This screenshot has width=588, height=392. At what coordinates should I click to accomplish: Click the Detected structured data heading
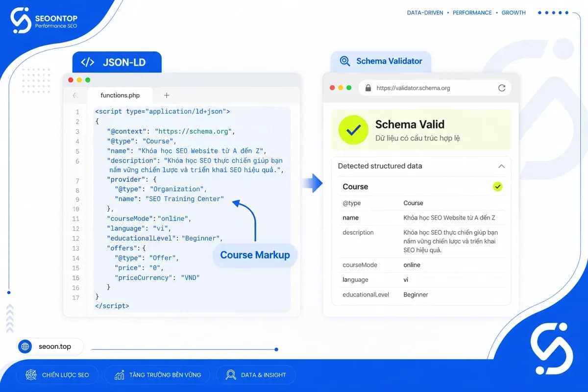click(x=380, y=166)
